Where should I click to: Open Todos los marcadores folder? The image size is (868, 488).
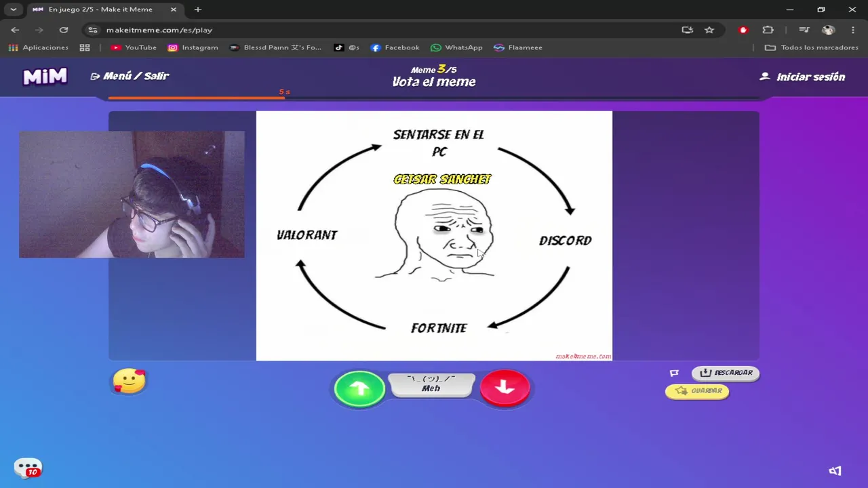pyautogui.click(x=812, y=47)
